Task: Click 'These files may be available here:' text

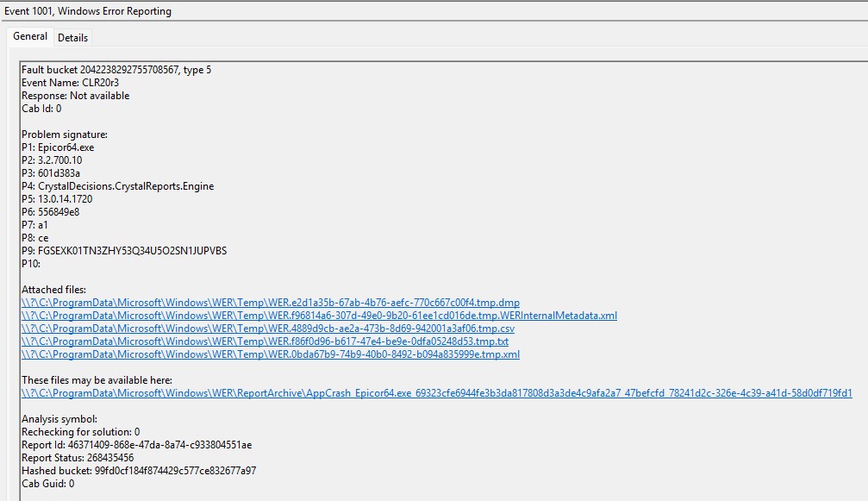Action: click(97, 380)
